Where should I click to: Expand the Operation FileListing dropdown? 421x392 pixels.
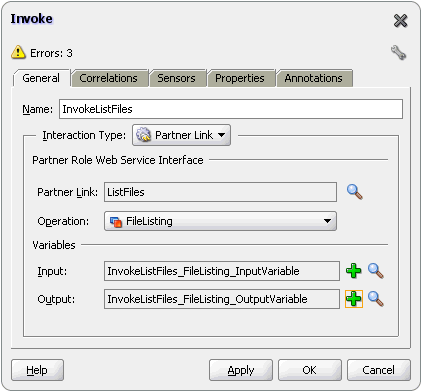(x=220, y=221)
